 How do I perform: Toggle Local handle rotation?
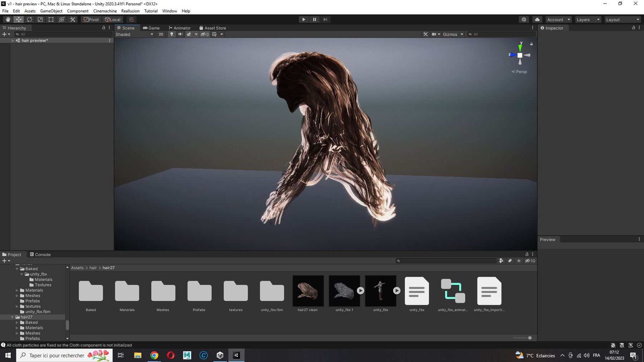click(x=113, y=20)
